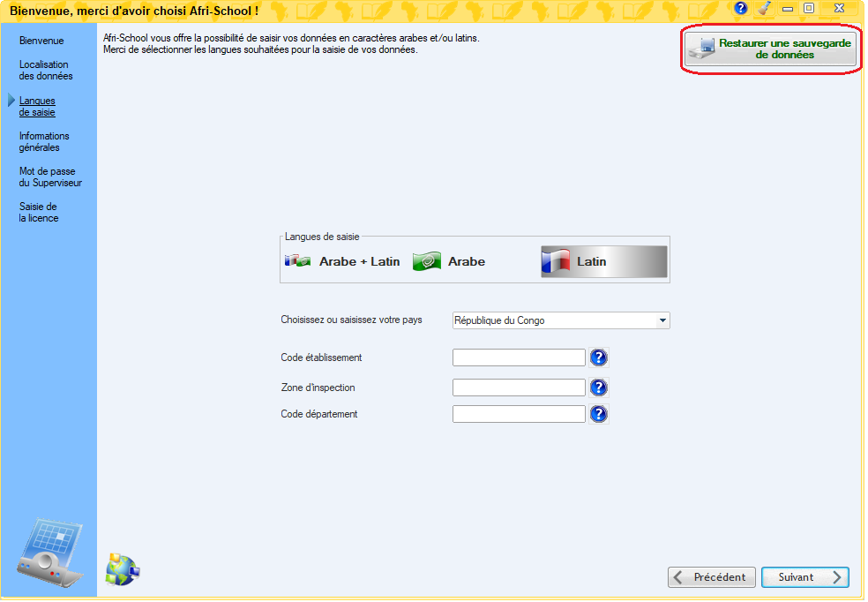Screen dimensions: 868x602
Task: Click the Code établissement input field
Action: pyautogui.click(x=519, y=357)
